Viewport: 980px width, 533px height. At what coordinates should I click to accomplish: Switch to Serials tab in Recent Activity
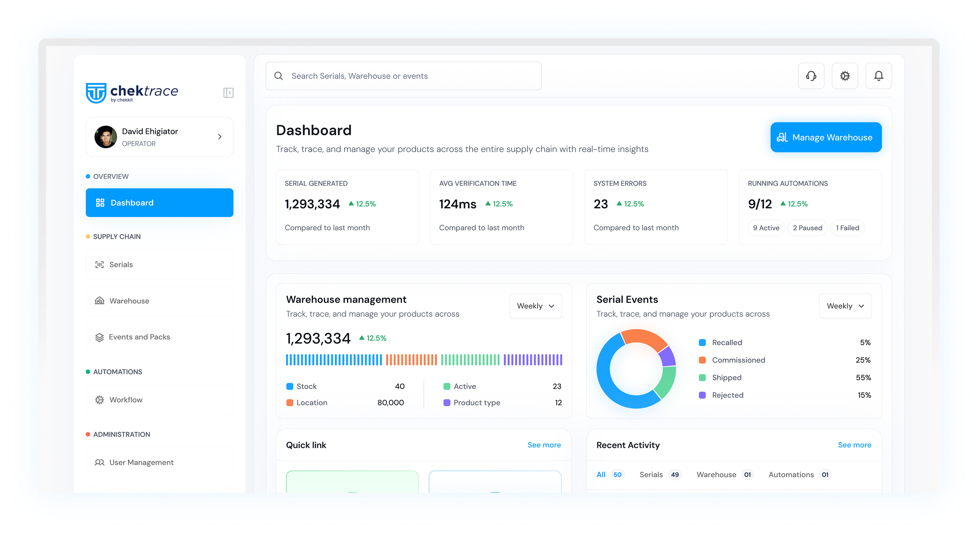click(651, 474)
